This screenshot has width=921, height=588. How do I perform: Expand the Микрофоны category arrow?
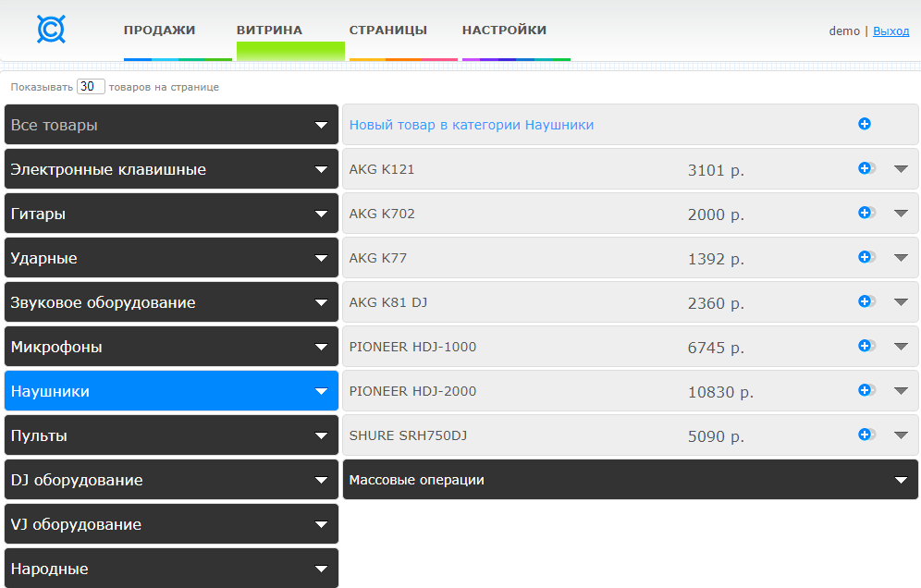coord(321,348)
